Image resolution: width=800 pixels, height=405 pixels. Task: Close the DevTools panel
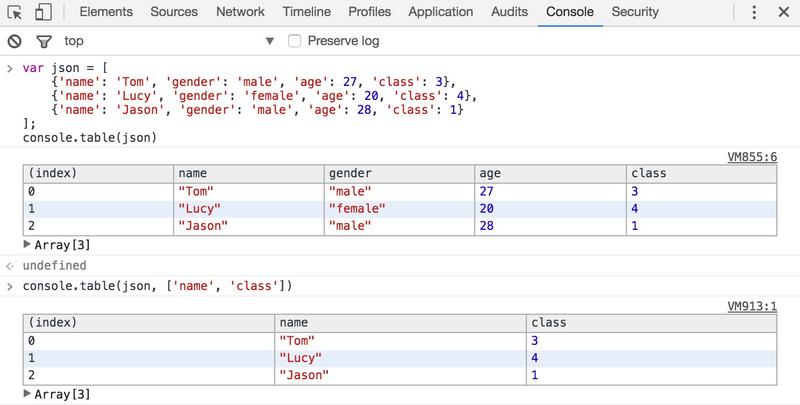pos(784,12)
